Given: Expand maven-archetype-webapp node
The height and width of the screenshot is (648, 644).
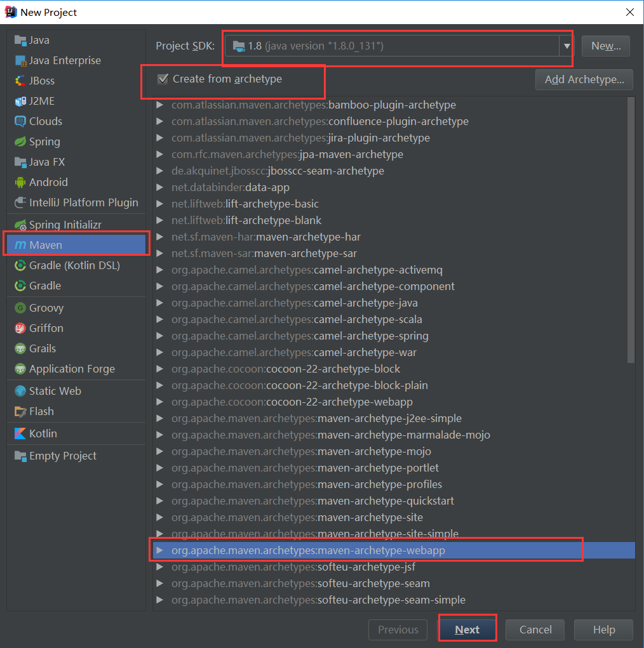Looking at the screenshot, I should tap(159, 550).
